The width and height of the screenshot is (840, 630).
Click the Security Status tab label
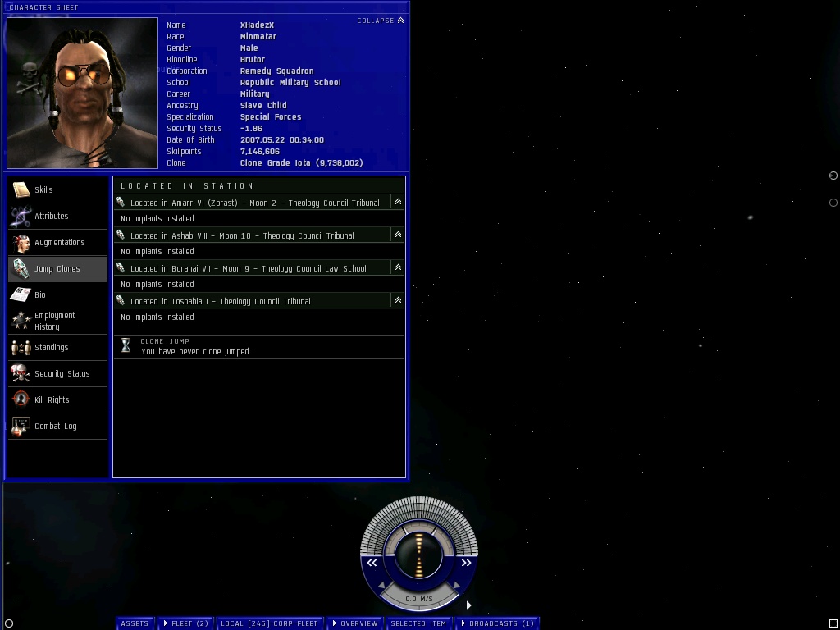coord(62,373)
